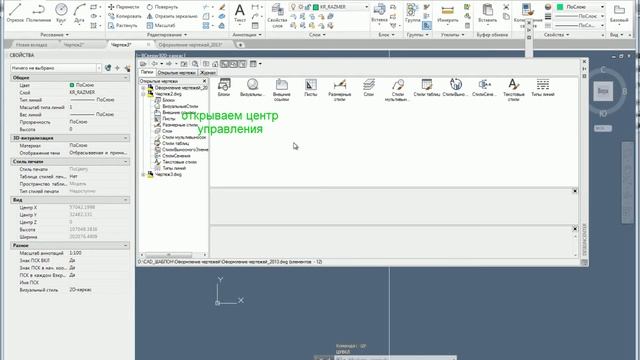Expand the Аннотации panel dropdown
The height and width of the screenshot is (360, 640).
pyautogui.click(x=247, y=35)
